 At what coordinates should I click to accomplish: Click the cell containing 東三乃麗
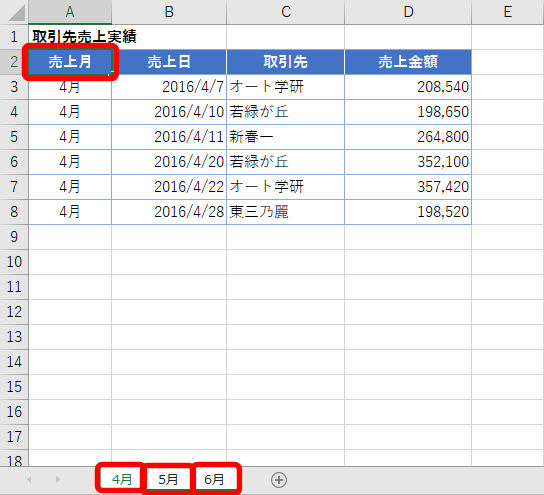click(286, 212)
